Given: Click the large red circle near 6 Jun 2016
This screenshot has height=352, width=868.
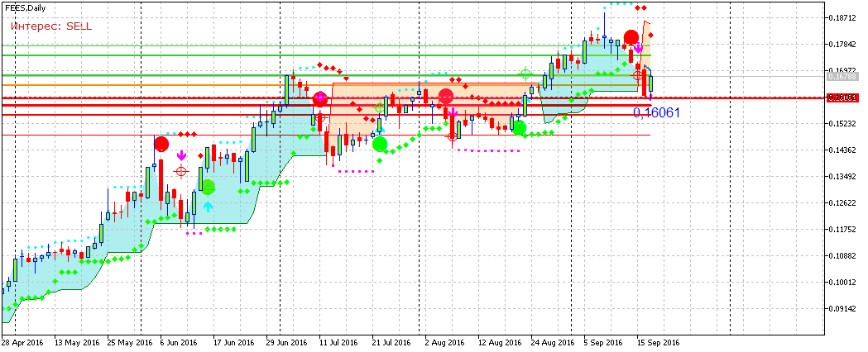Looking at the screenshot, I should (161, 144).
